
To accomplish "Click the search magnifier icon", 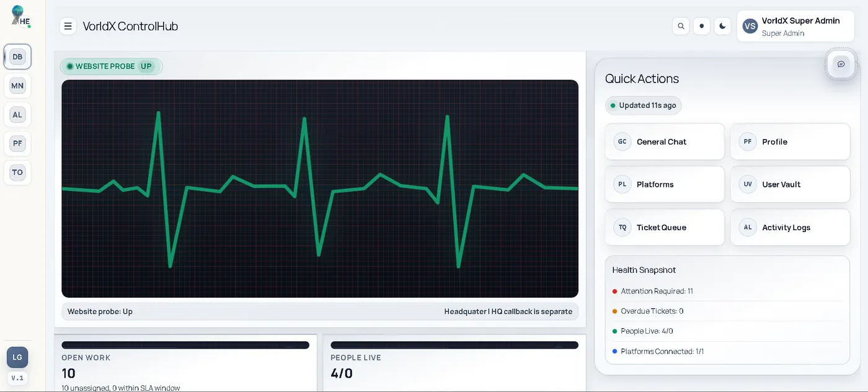I will coord(681,26).
